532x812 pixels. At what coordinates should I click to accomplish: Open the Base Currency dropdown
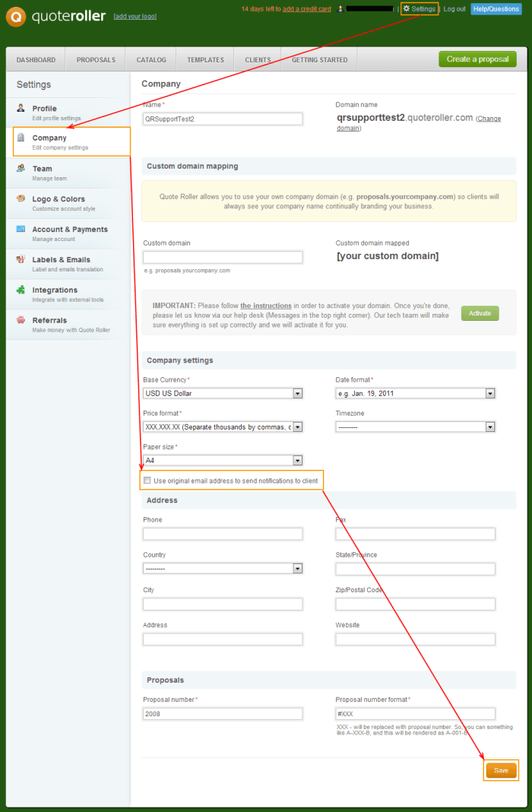(x=223, y=394)
